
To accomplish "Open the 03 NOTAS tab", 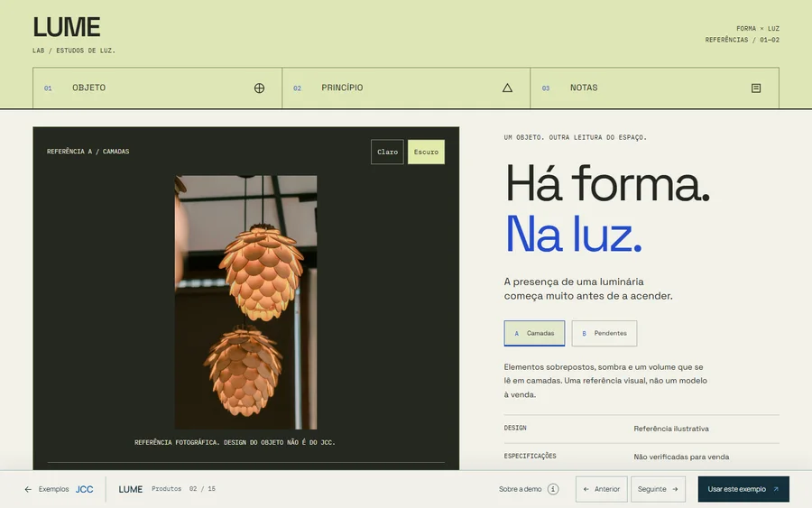I will coord(655,88).
